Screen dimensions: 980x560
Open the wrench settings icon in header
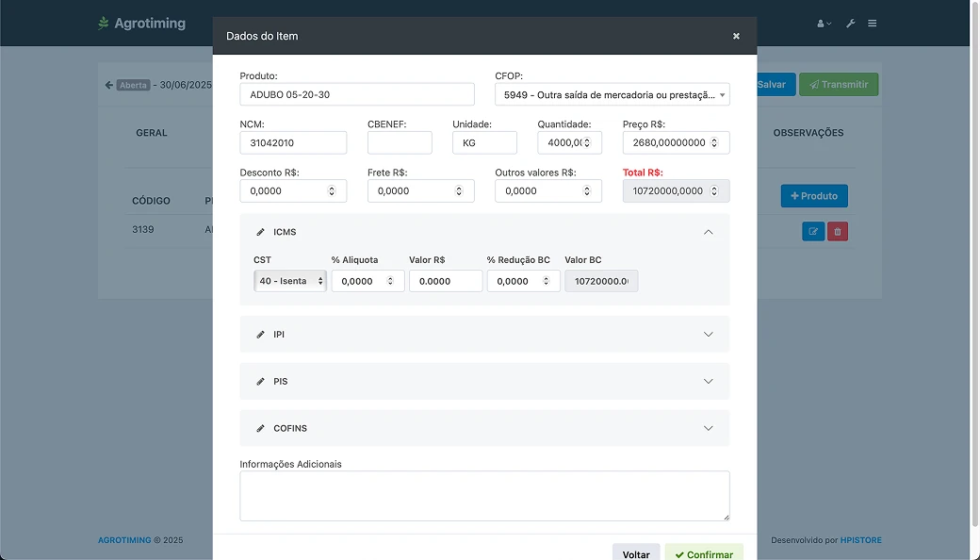tap(850, 24)
